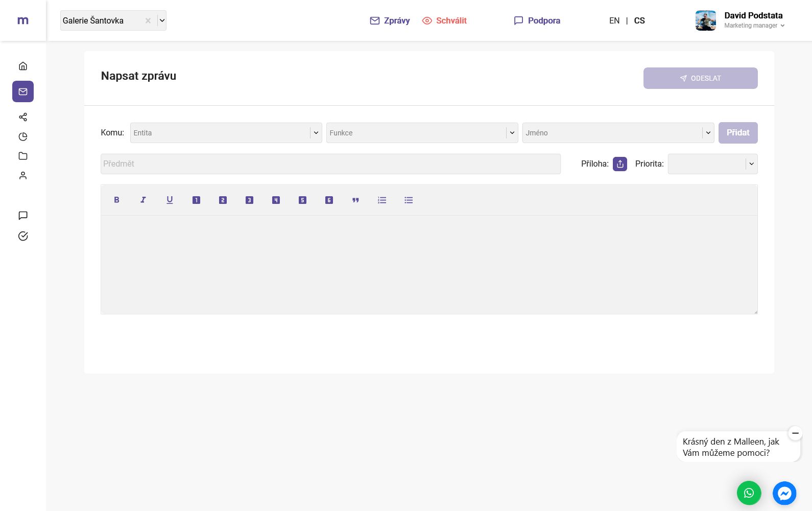Upload an attachment file
Image resolution: width=812 pixels, height=511 pixels.
(x=619, y=164)
